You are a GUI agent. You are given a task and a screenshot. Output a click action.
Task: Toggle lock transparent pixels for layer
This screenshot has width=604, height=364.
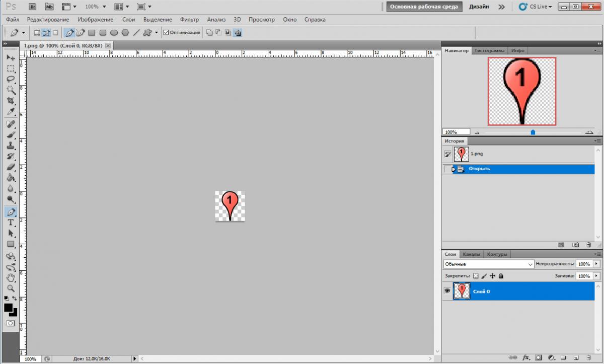pos(476,276)
